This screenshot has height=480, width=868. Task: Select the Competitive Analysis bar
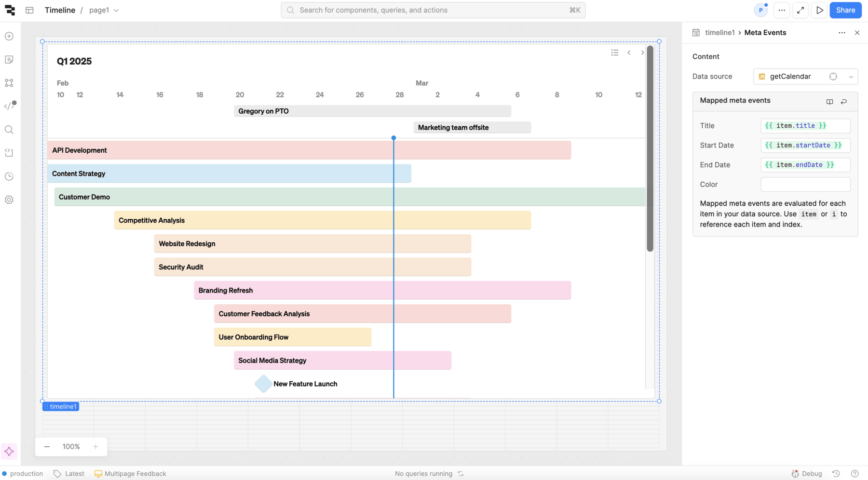(323, 220)
